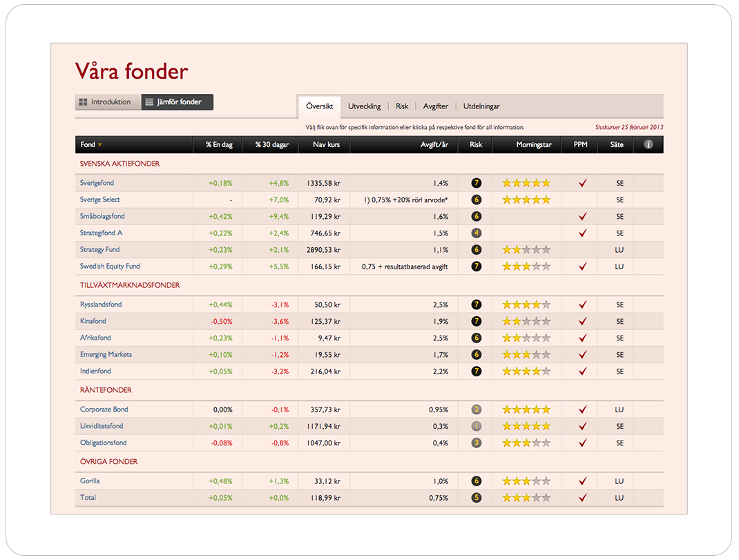
Task: Click risk badge 2 for Corporate Bond
Action: coord(477,409)
